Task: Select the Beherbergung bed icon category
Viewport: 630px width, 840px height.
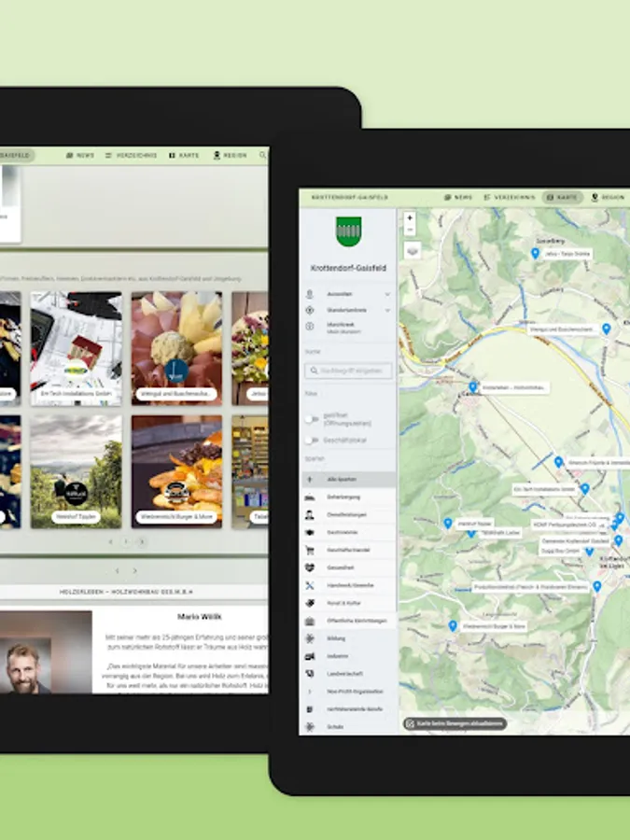Action: pyautogui.click(x=310, y=497)
